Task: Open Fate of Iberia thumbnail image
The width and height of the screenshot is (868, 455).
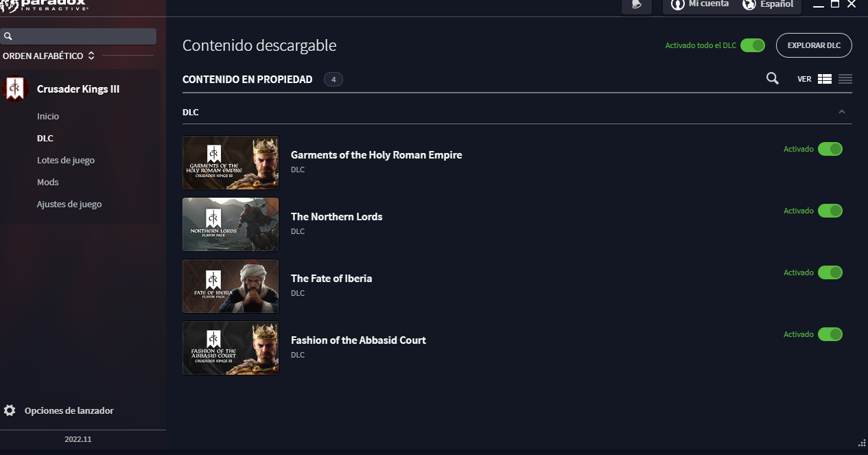Action: point(231,286)
